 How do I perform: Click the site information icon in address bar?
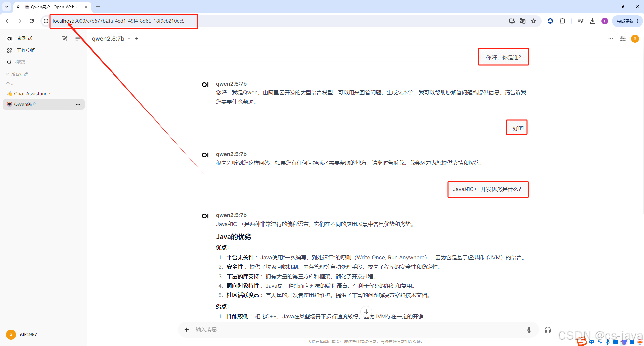pos(46,21)
